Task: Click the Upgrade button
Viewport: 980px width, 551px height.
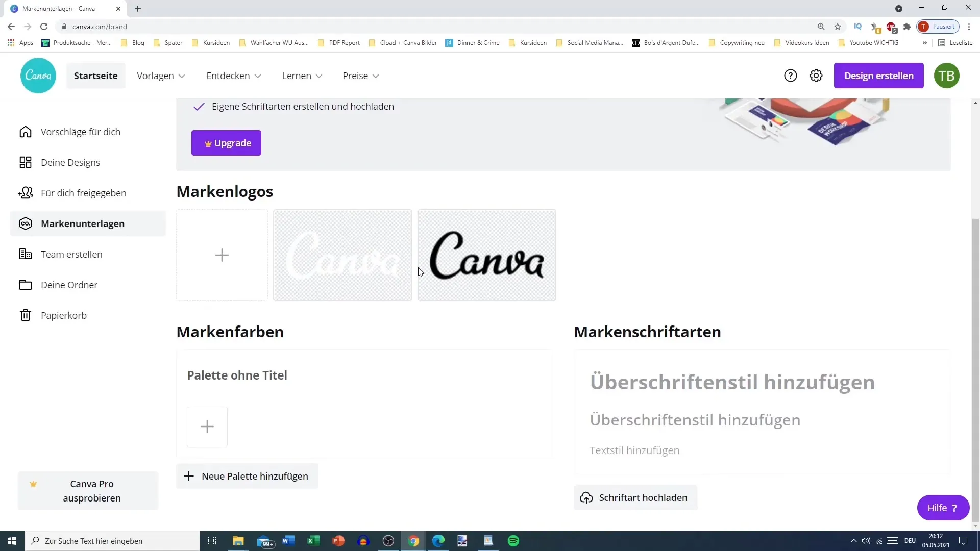Action: click(226, 143)
